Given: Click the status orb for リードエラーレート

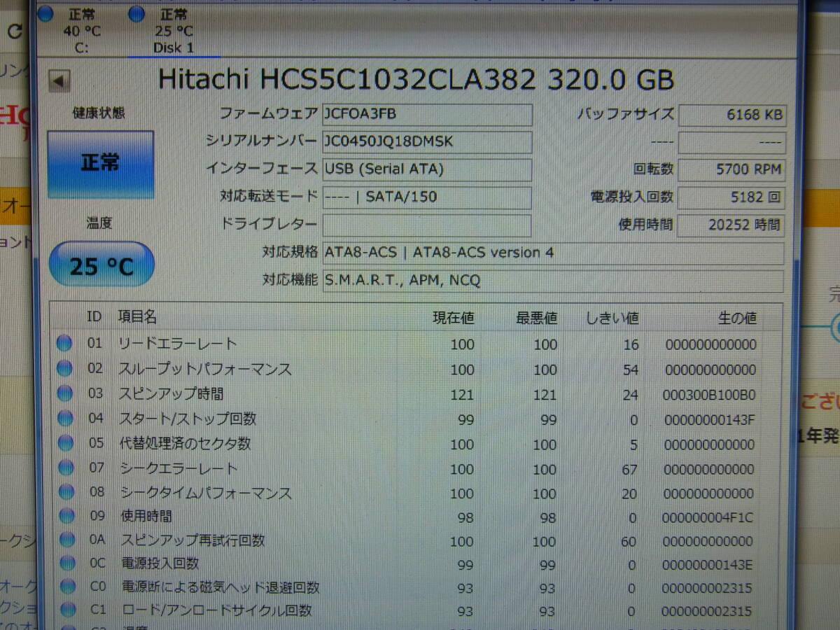Looking at the screenshot, I should click(64, 343).
